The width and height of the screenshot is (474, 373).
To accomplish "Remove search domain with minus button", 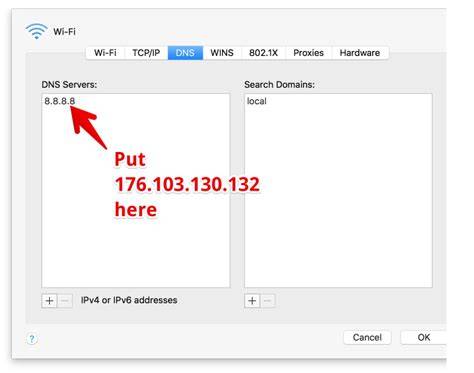I will (267, 301).
